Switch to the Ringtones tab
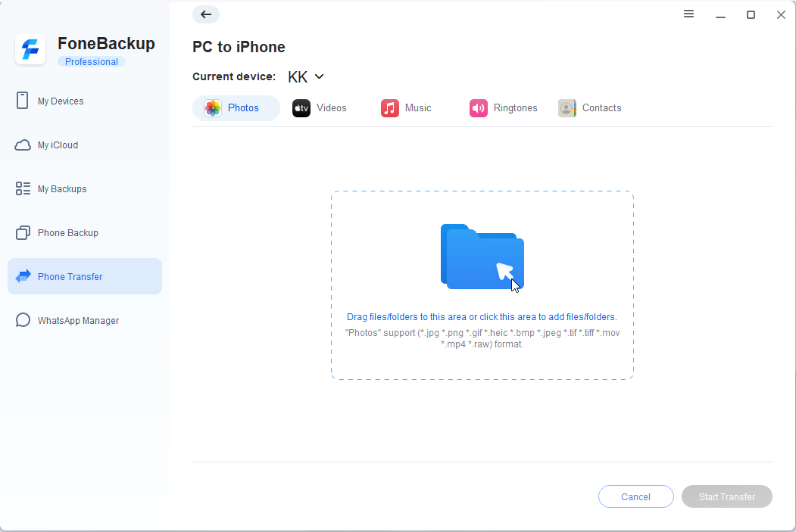 503,108
